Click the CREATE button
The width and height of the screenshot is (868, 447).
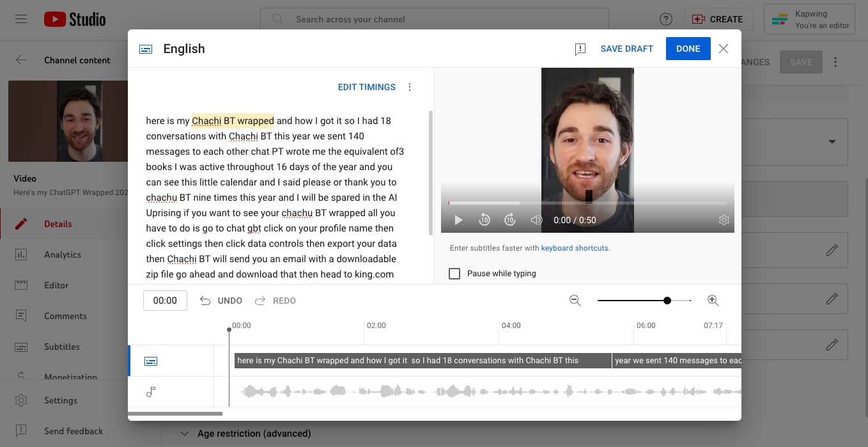(718, 19)
